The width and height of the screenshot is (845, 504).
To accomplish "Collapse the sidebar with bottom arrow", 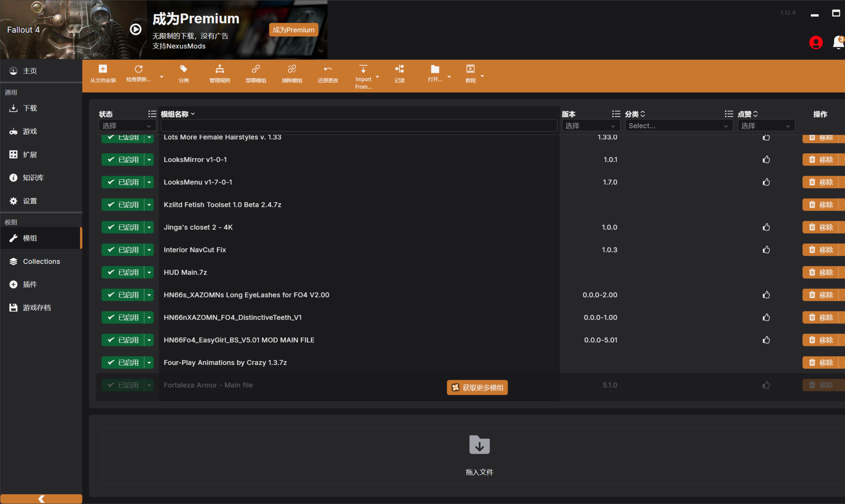I will [41, 499].
